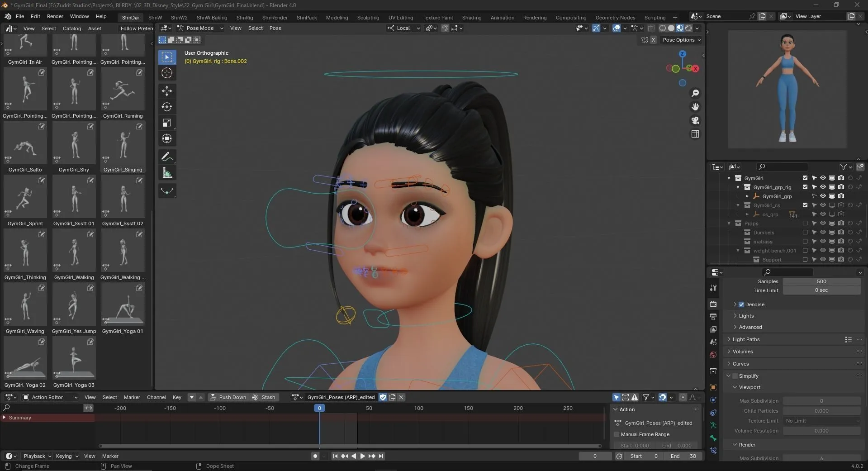Activate the Annotate tool

(167, 157)
